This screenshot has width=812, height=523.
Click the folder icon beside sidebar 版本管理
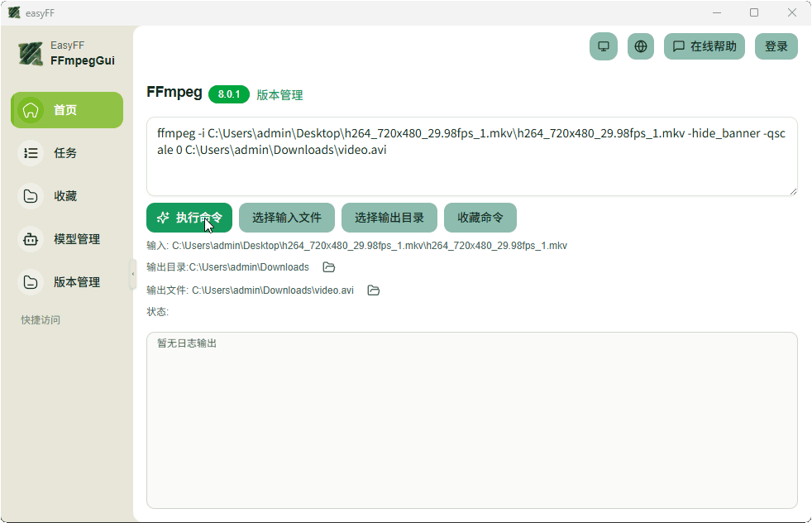click(x=31, y=282)
